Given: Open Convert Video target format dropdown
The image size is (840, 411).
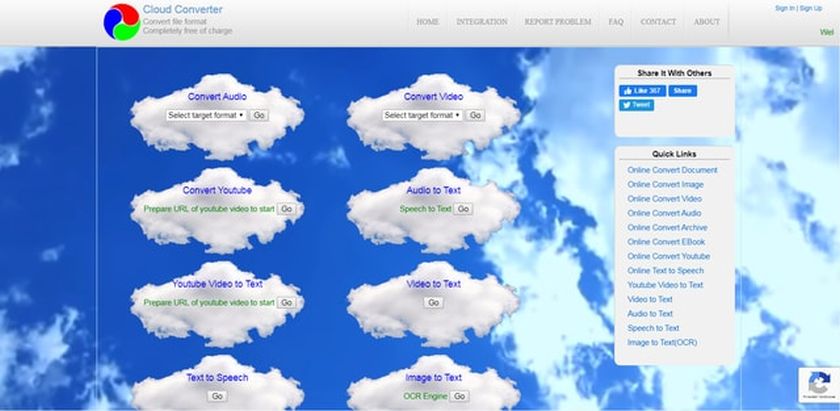Looking at the screenshot, I should point(422,115).
